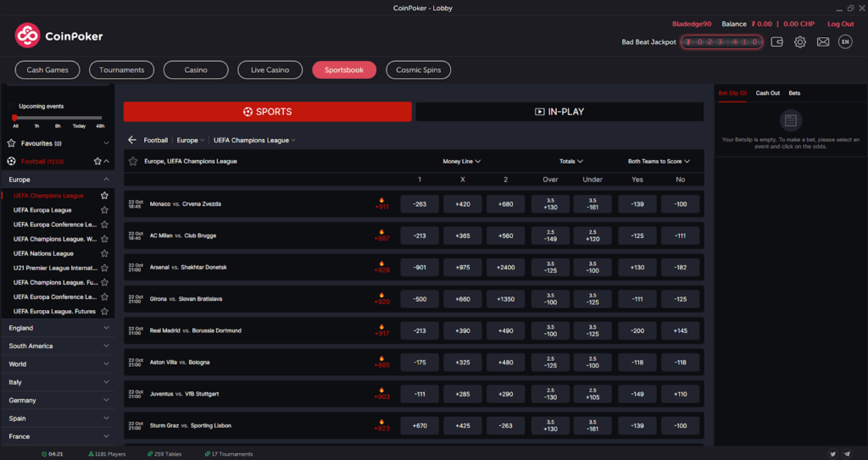Open the mail inbox icon
Screen dimensions: 868x460
point(823,42)
